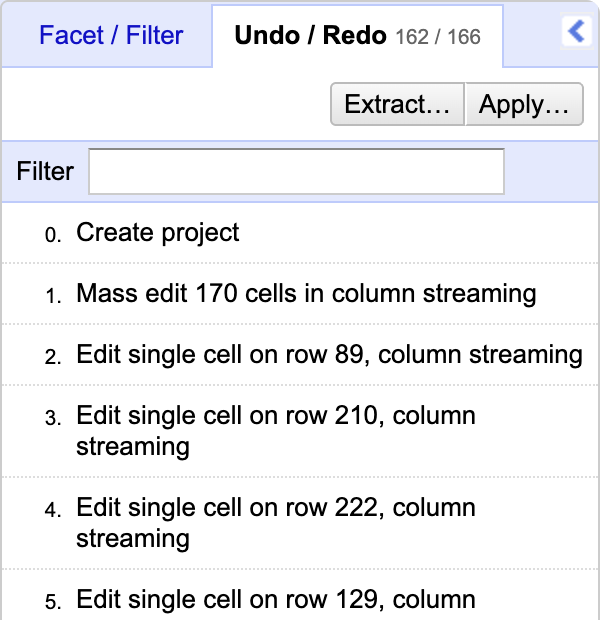Select the Undo / Redo tab

pyautogui.click(x=357, y=36)
